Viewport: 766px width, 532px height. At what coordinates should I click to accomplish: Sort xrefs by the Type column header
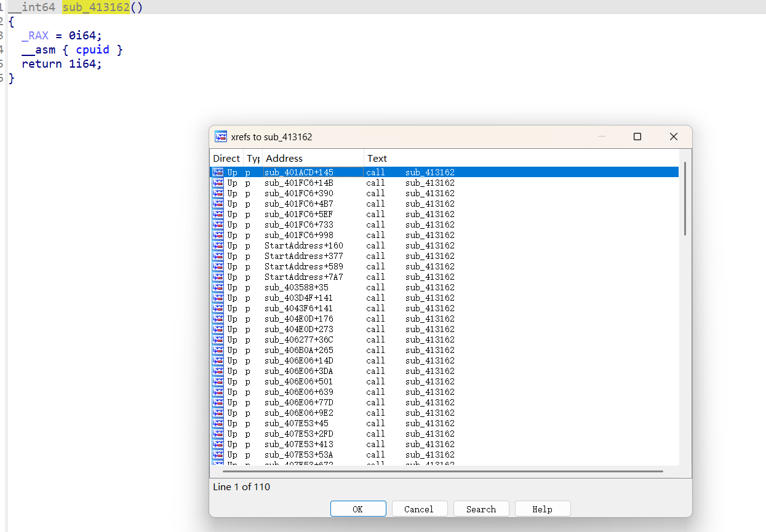(x=253, y=158)
